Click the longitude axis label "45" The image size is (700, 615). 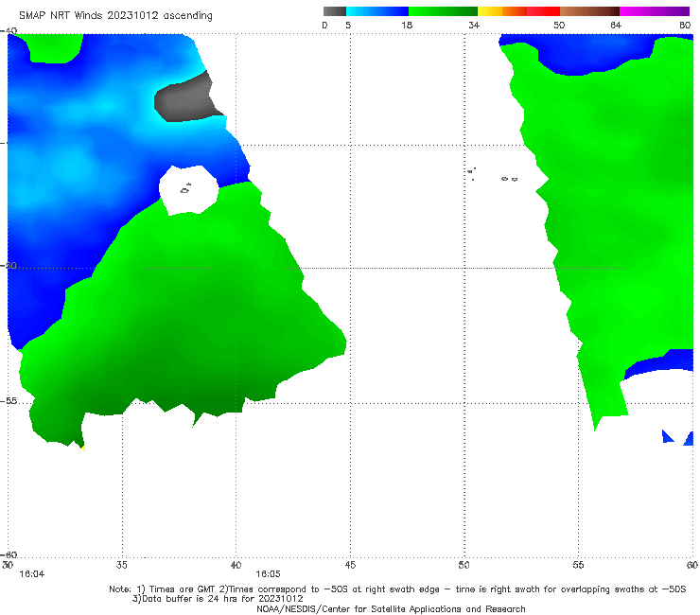pos(350,565)
